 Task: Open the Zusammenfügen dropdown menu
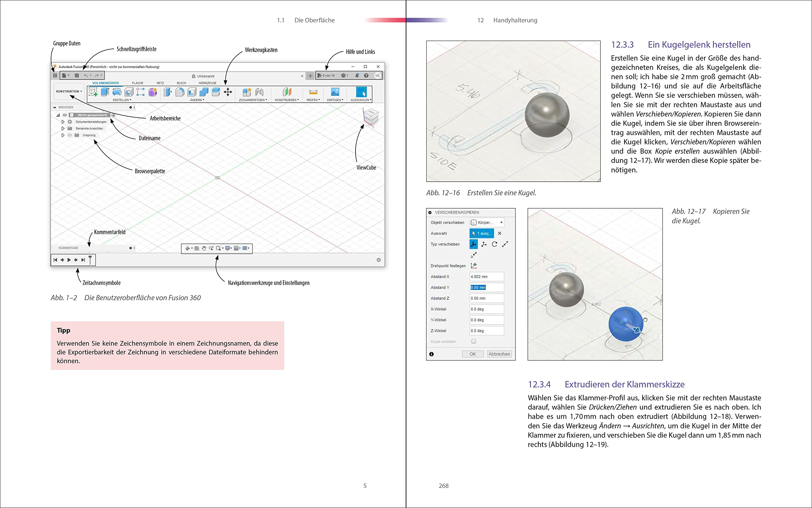(x=253, y=100)
